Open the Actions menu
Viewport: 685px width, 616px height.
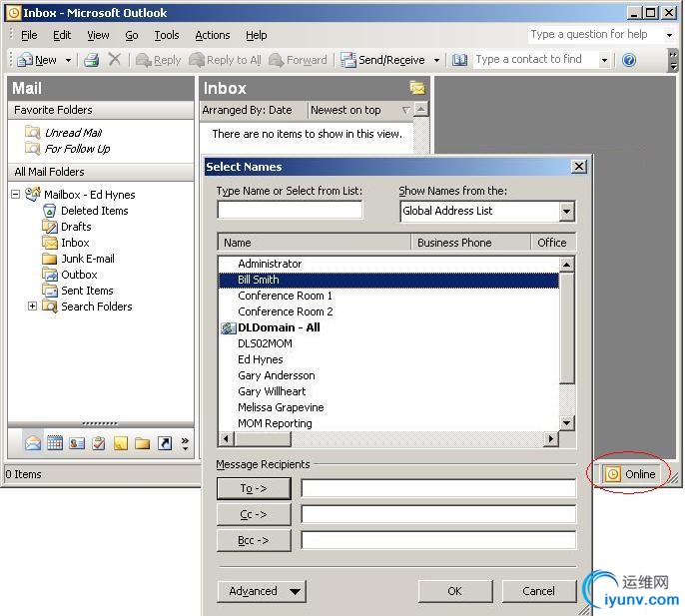point(213,35)
